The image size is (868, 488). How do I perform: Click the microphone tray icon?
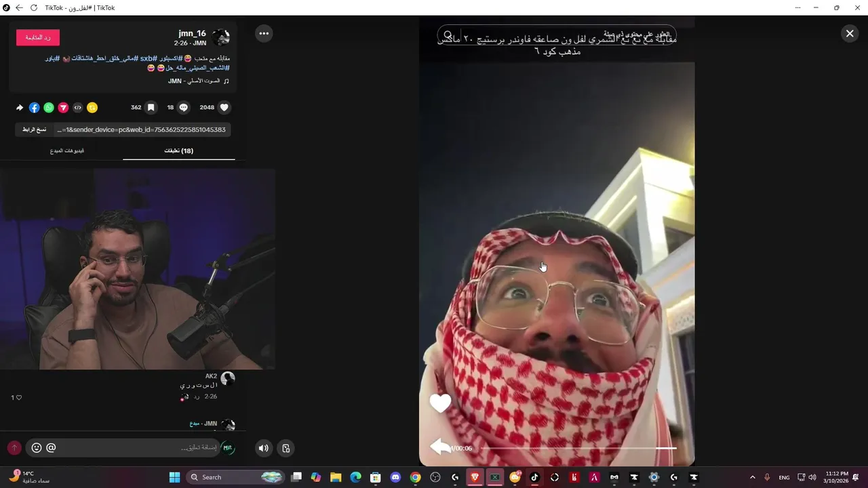coord(767,477)
